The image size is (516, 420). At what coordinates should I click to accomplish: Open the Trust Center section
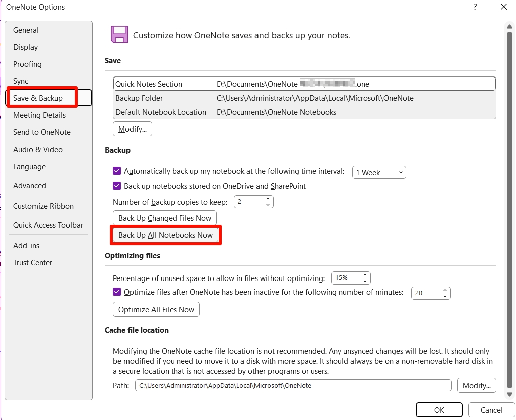click(x=33, y=262)
